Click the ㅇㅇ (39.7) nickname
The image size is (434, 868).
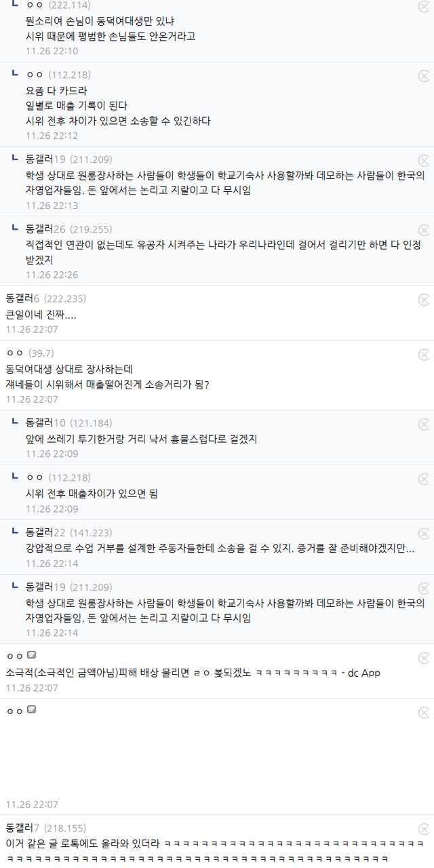(15, 353)
